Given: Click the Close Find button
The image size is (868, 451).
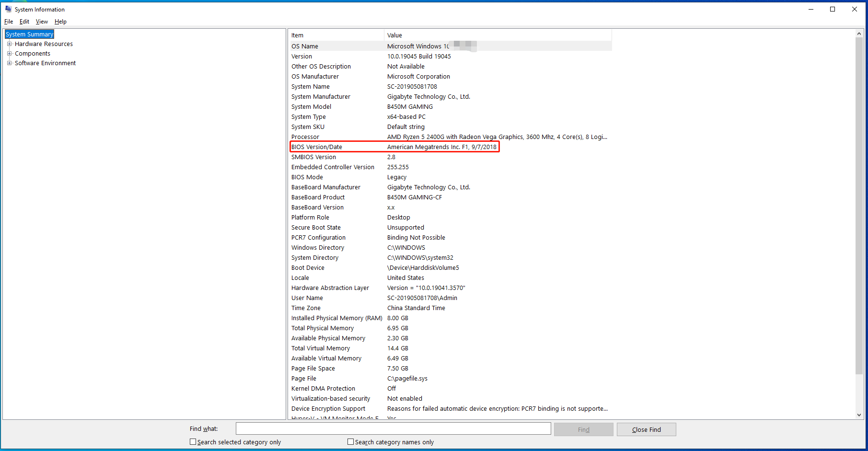Looking at the screenshot, I should 646,429.
